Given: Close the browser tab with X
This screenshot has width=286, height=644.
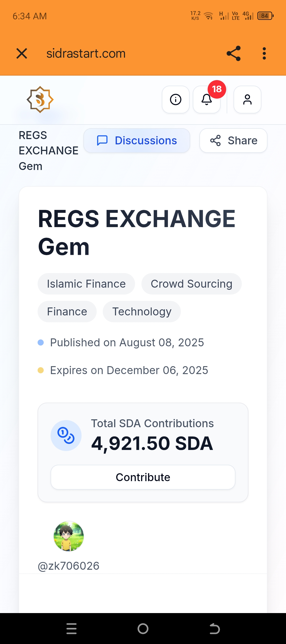Looking at the screenshot, I should coord(22,53).
